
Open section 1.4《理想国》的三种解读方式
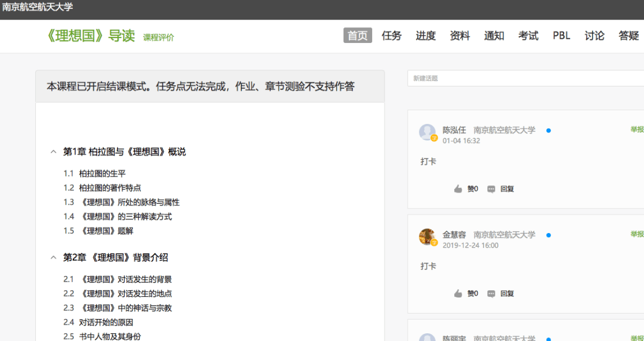[118, 216]
